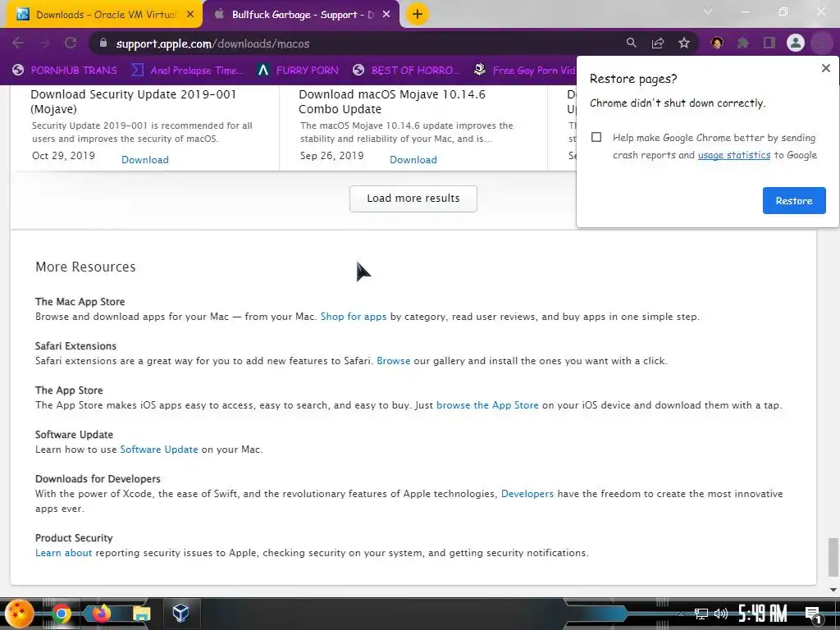Open the tab search chevron

[708, 11]
